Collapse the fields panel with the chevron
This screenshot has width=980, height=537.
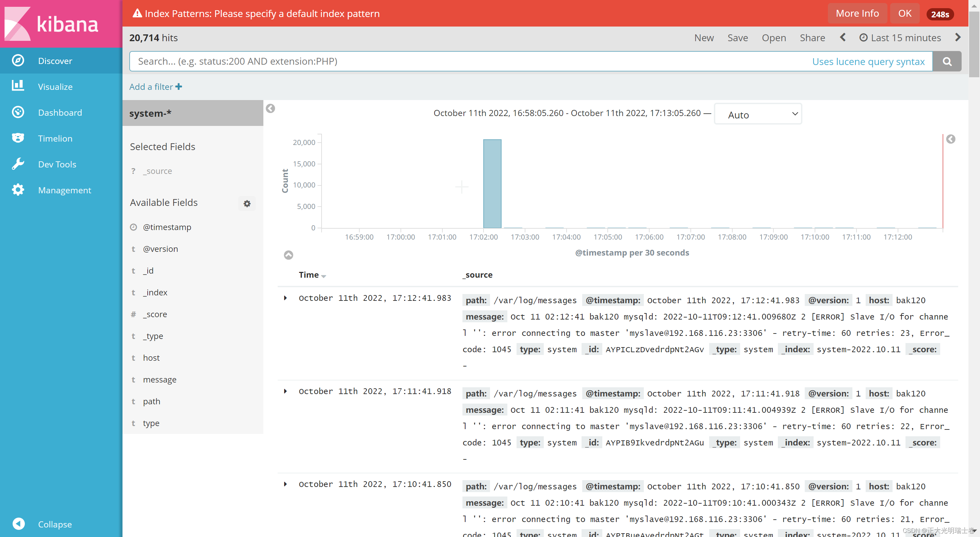pos(271,109)
